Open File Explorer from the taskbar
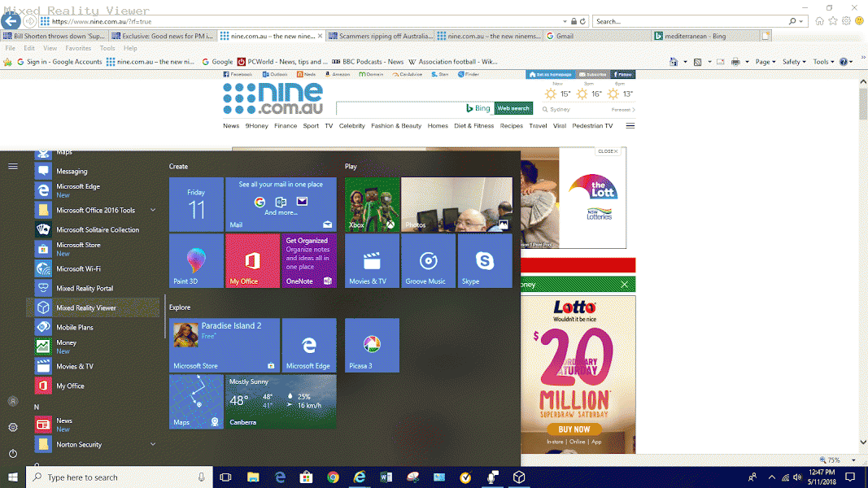Viewport: 868px width, 488px height. tap(253, 477)
